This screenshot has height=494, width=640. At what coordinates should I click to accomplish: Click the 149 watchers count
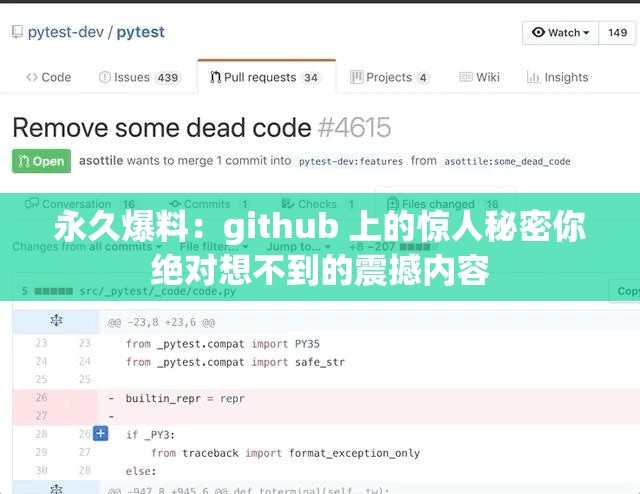coord(617,33)
